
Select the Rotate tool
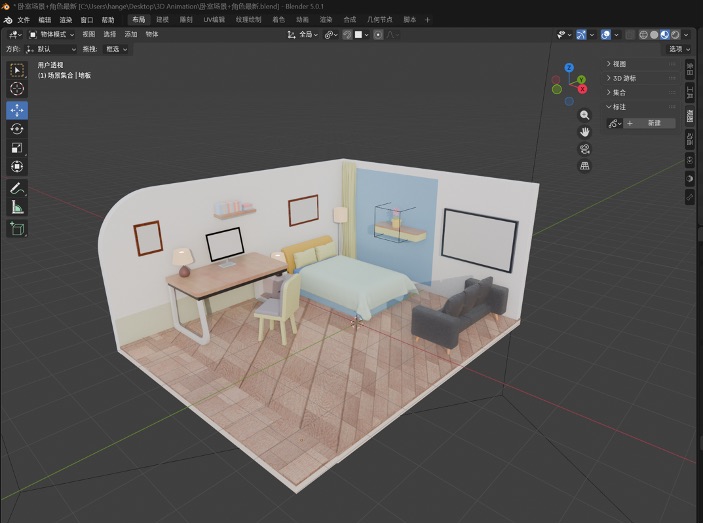17,129
